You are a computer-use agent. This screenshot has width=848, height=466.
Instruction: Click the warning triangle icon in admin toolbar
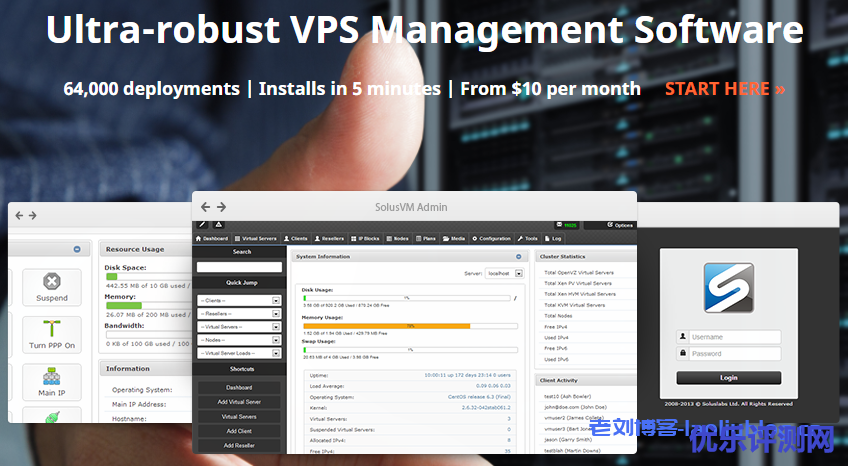[218, 225]
